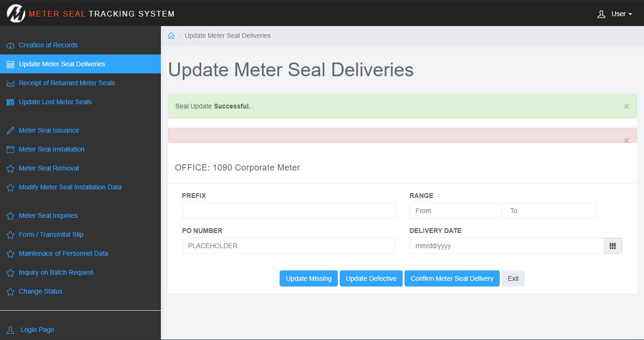Click the lightning bolt logo icon
Screen dimensions: 644x340
pyautogui.click(x=16, y=14)
